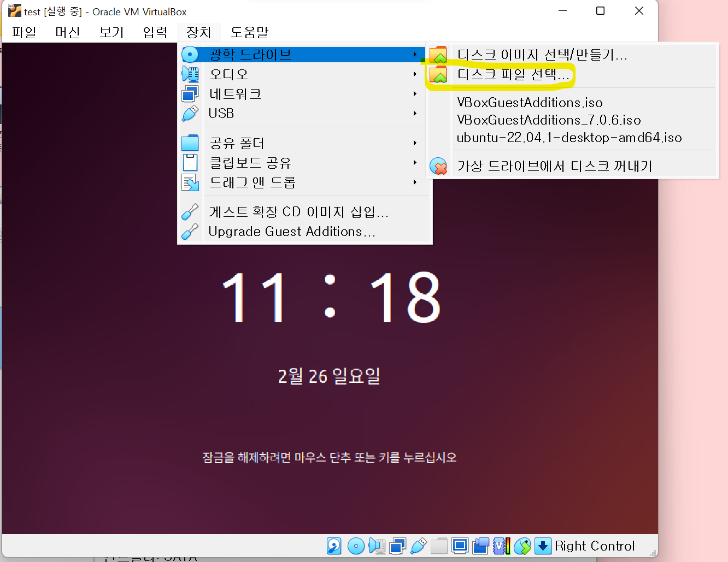Expand the 공유 폴더 submenu arrow

pyautogui.click(x=415, y=143)
